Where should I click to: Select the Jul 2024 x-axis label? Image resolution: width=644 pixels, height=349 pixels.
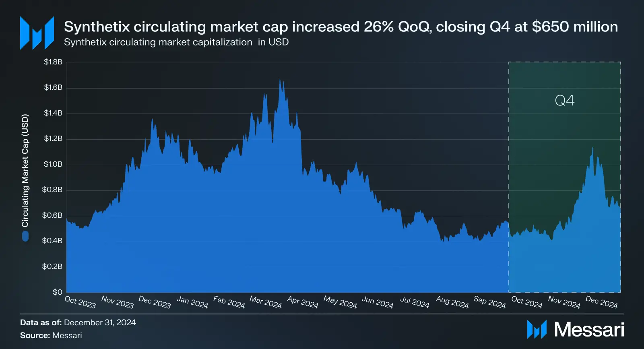tap(415, 302)
